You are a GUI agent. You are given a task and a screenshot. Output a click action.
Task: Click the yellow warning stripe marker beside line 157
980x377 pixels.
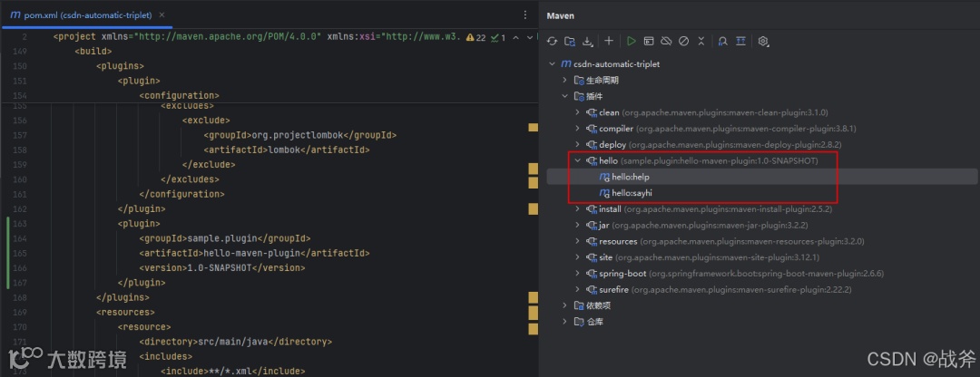click(x=534, y=128)
